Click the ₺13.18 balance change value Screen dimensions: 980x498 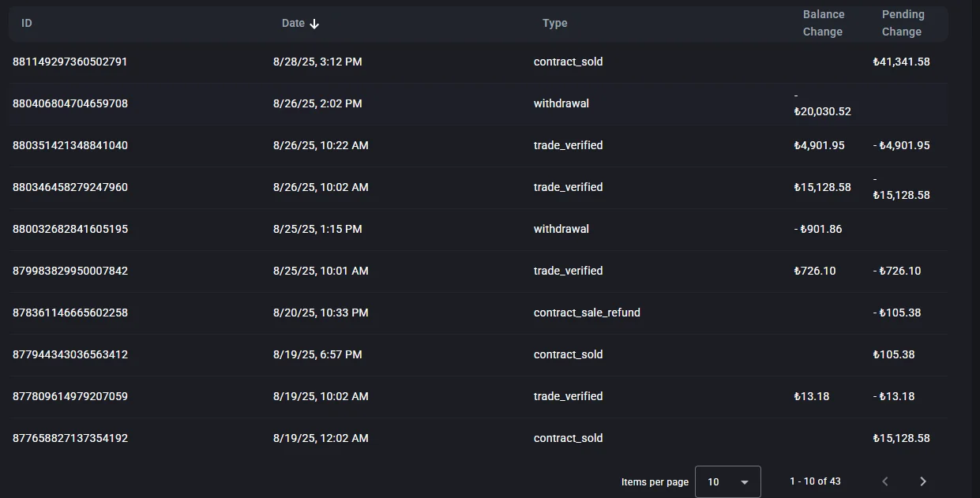[x=812, y=396]
